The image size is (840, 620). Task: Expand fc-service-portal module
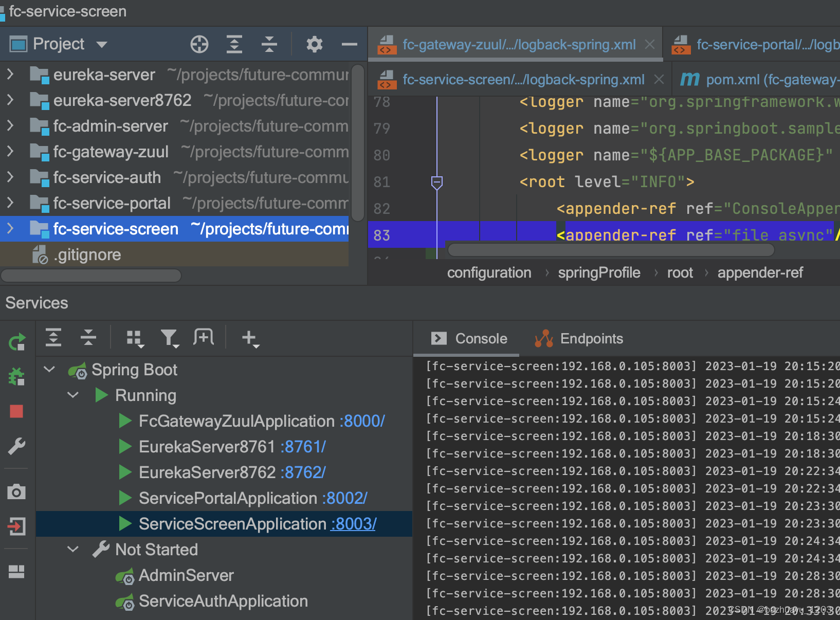[10, 203]
